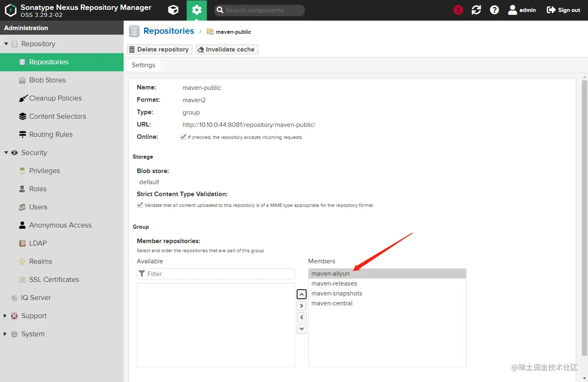
Task: Open Content Selectors
Action: pyautogui.click(x=62, y=116)
